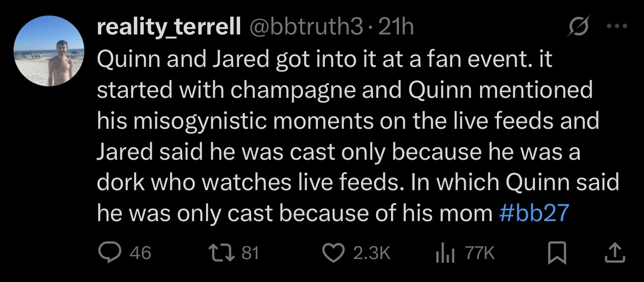This screenshot has width=644, height=282.
Task: Click the 2.3K likes count
Action: coord(371,253)
